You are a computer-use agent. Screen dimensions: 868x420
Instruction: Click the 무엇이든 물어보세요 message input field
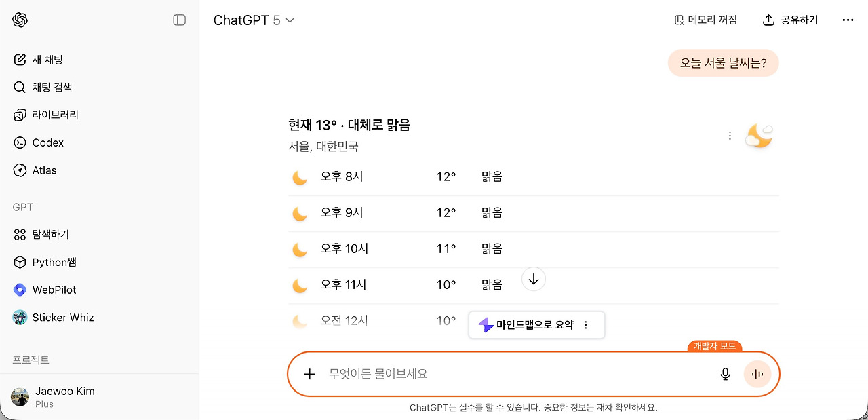pyautogui.click(x=509, y=374)
